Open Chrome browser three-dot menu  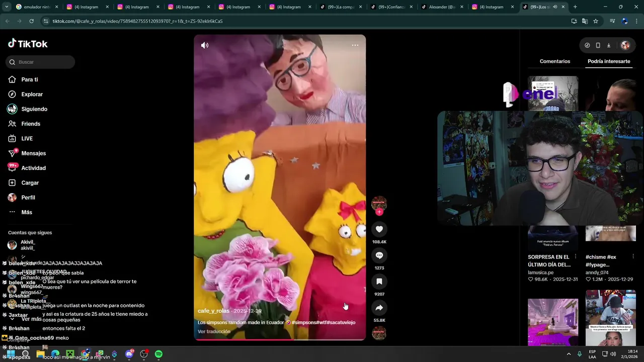coord(636,21)
